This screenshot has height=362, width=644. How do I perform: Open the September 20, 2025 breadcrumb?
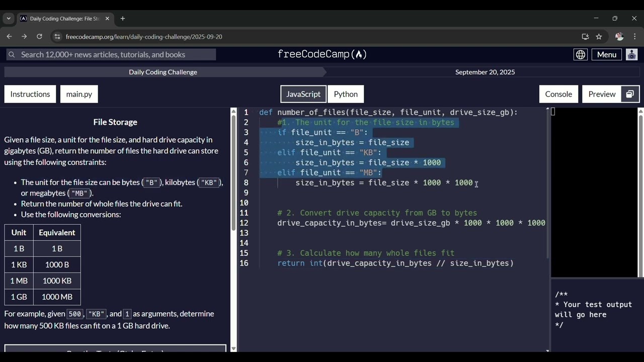point(485,72)
